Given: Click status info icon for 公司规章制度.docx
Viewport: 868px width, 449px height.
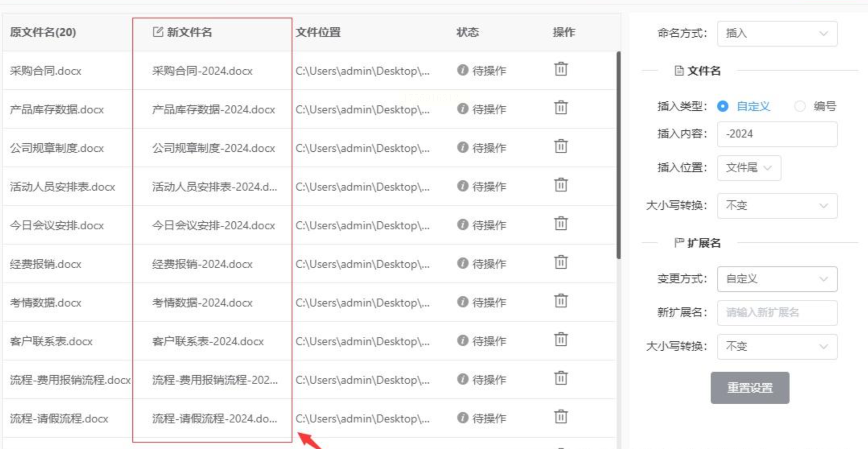Looking at the screenshot, I should [x=463, y=147].
